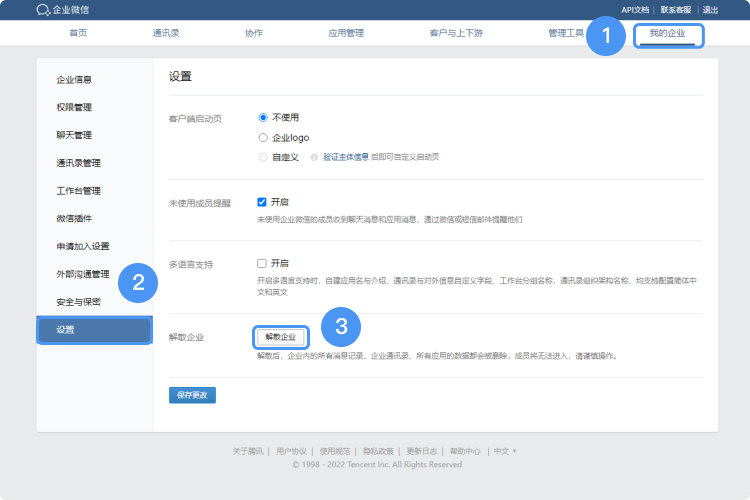Open 隐私政策 link in footer
The width and height of the screenshot is (750, 500).
click(x=377, y=451)
